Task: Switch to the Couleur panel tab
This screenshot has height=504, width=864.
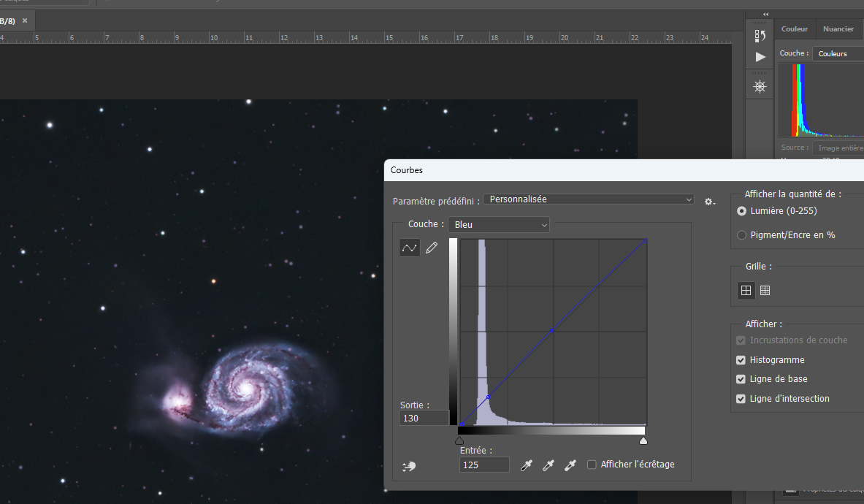Action: (x=794, y=28)
